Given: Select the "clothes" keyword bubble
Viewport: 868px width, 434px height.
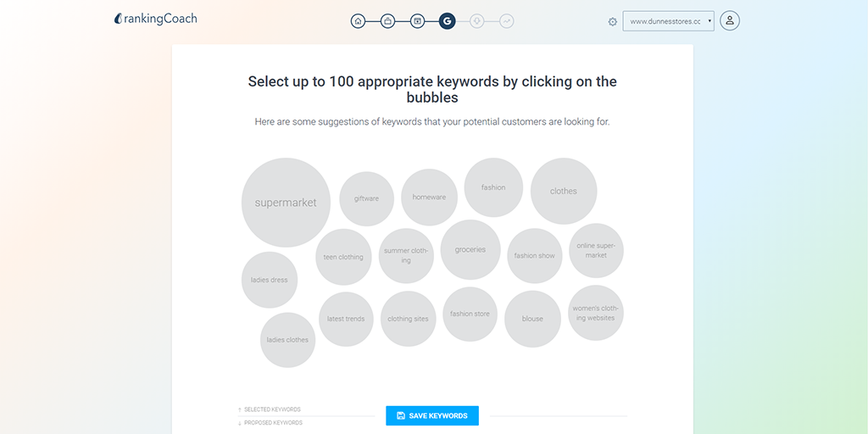Looking at the screenshot, I should (564, 191).
